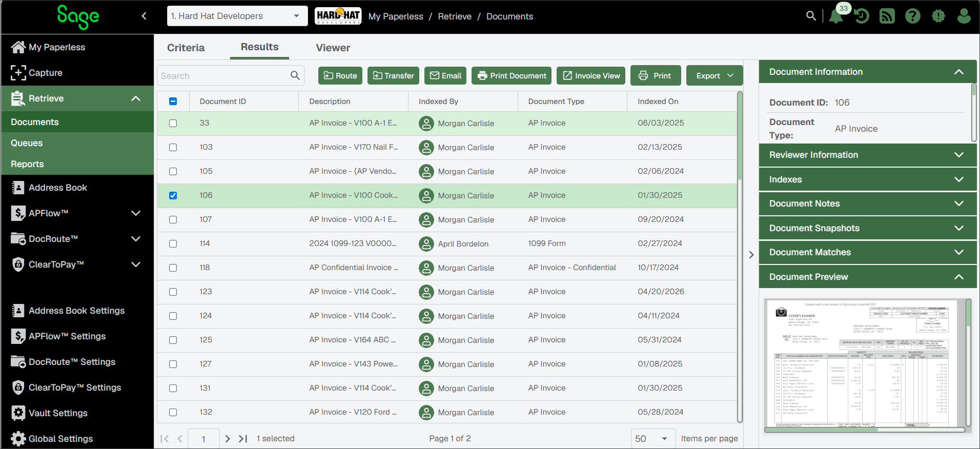Expand the DocRoute sidebar section
This screenshot has width=980, height=449.
coord(136,239)
